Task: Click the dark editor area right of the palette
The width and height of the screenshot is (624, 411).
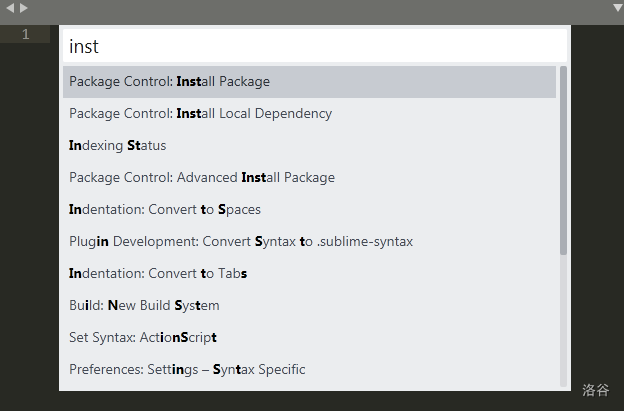Action: tap(597, 199)
